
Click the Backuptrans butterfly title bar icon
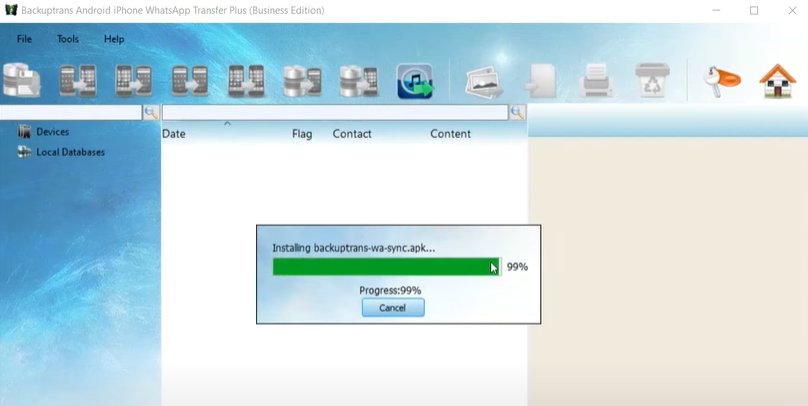pos(10,10)
